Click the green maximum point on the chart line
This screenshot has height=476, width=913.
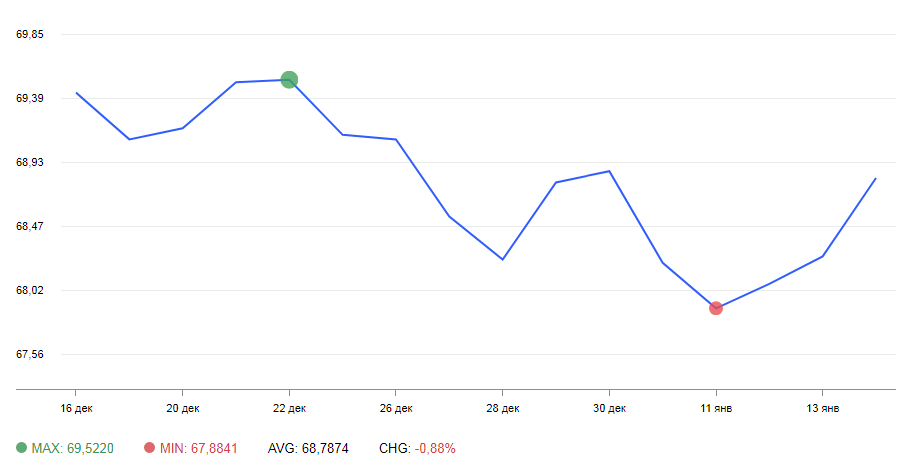[289, 80]
